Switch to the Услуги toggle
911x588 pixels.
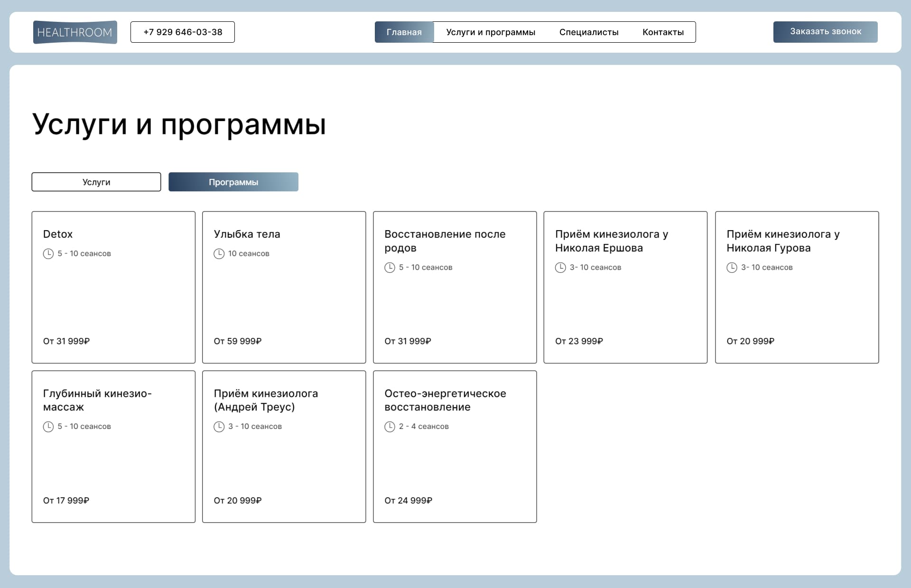point(96,182)
